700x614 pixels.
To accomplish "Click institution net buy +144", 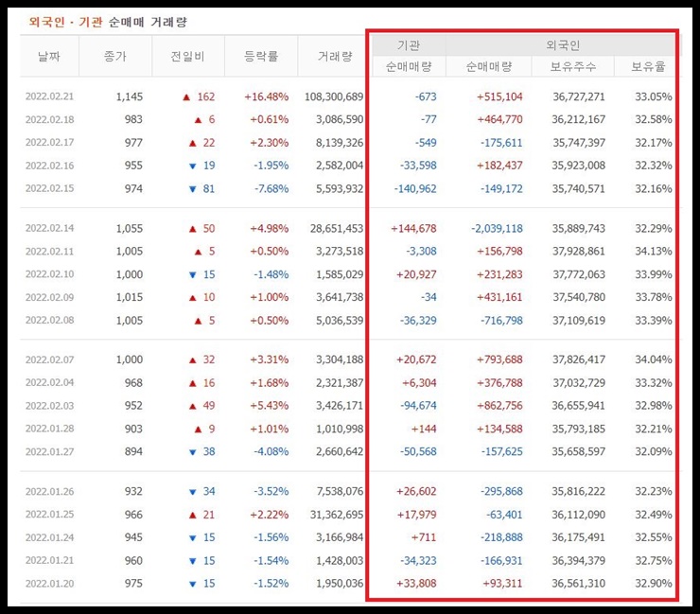I will (x=424, y=430).
